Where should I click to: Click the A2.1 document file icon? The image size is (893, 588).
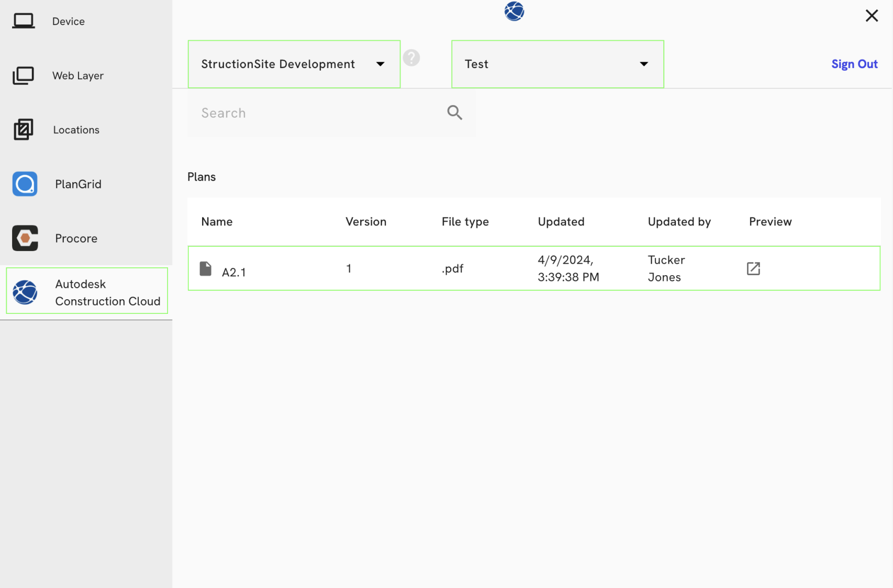click(x=206, y=269)
